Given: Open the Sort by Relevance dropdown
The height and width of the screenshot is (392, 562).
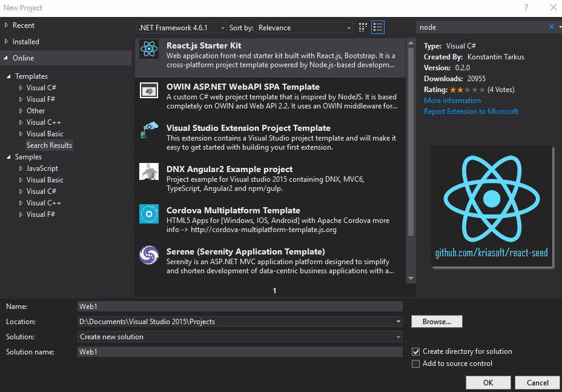Looking at the screenshot, I should point(304,28).
